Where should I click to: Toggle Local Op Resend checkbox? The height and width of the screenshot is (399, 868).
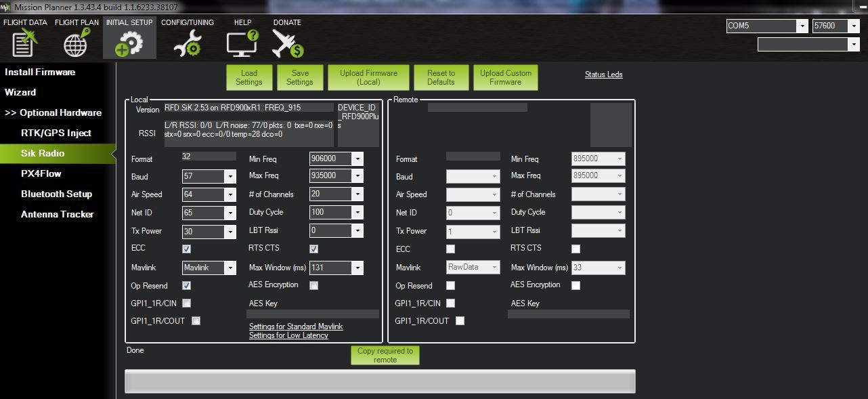[x=187, y=286]
